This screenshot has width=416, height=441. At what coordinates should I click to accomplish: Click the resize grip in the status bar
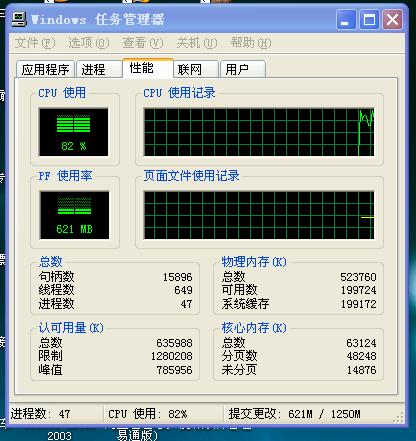399,417
